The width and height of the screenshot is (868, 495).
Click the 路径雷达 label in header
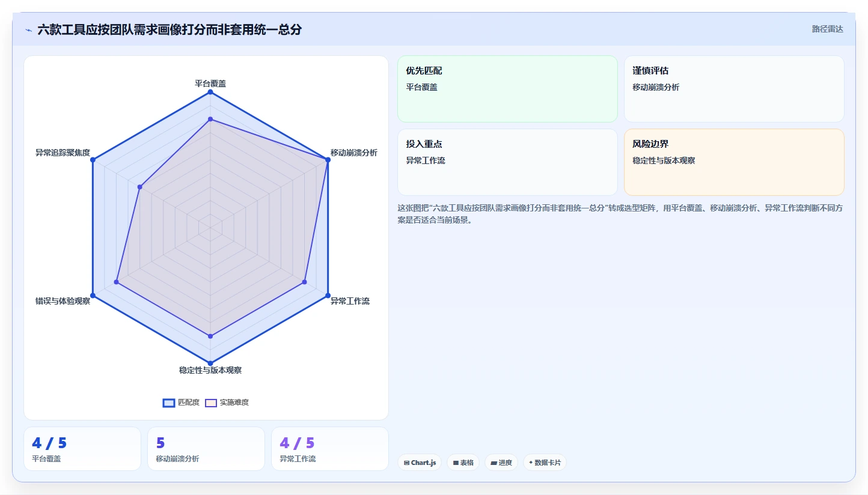(828, 29)
